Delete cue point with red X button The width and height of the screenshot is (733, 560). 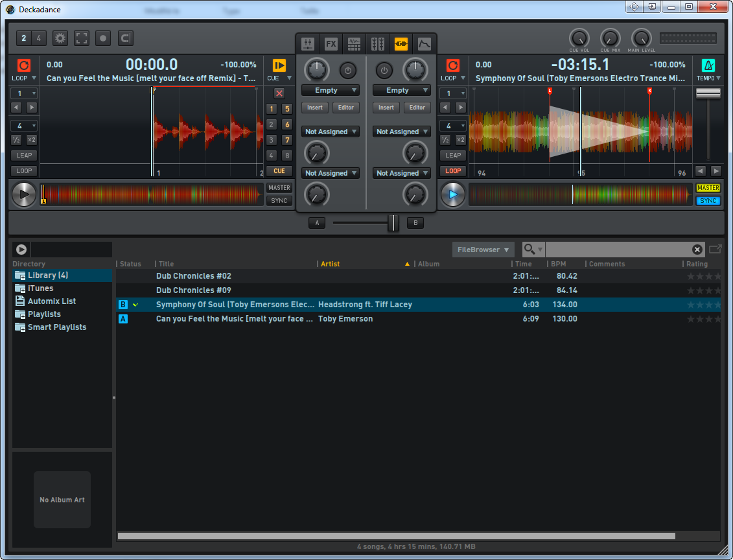(279, 93)
